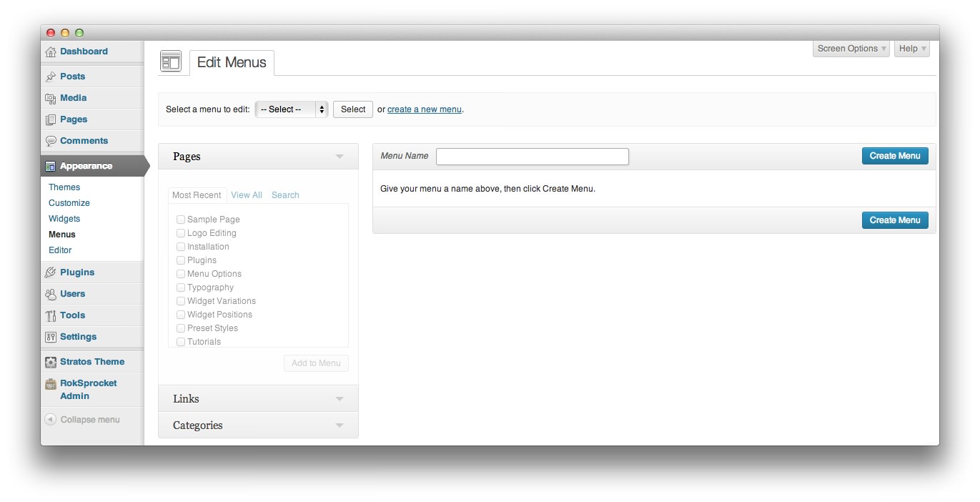
Task: Open the Widgets submenu item
Action: tap(64, 219)
